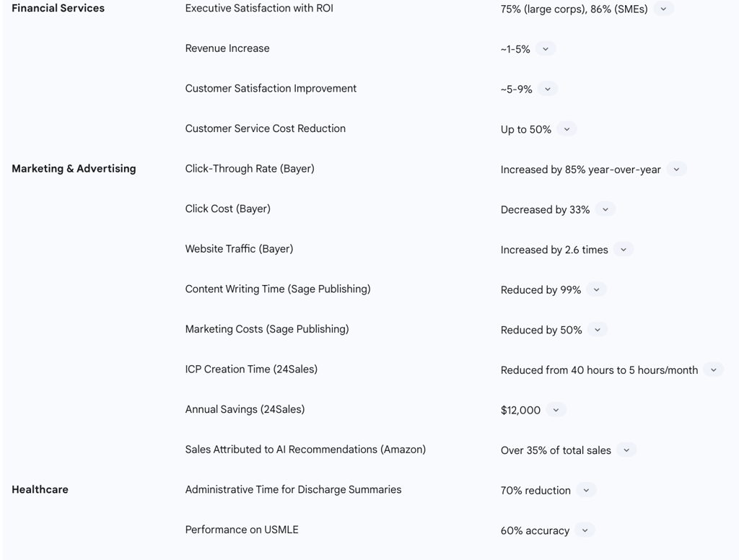Click the Performance on USMLE metric text

point(242,530)
